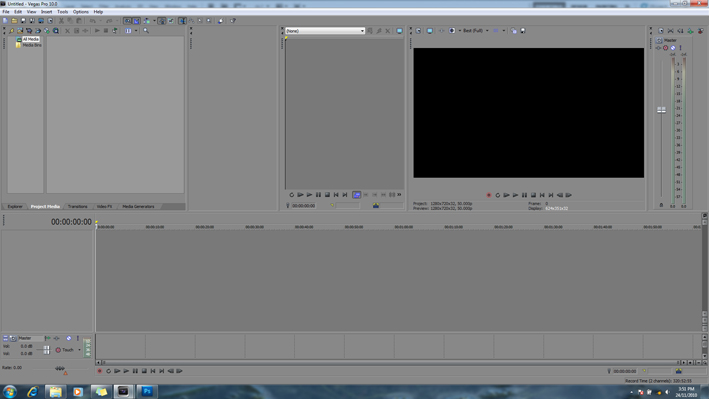Viewport: 709px width, 399px height.
Task: Select the Envelope Edit tool
Action: [x=191, y=21]
